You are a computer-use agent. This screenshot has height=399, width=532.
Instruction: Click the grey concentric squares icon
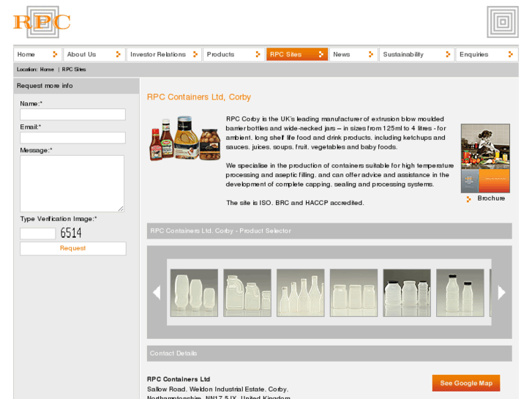click(x=503, y=22)
